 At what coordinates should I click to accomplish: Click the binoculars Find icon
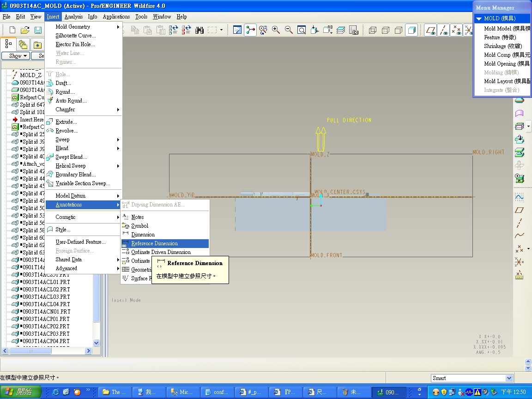point(199,30)
